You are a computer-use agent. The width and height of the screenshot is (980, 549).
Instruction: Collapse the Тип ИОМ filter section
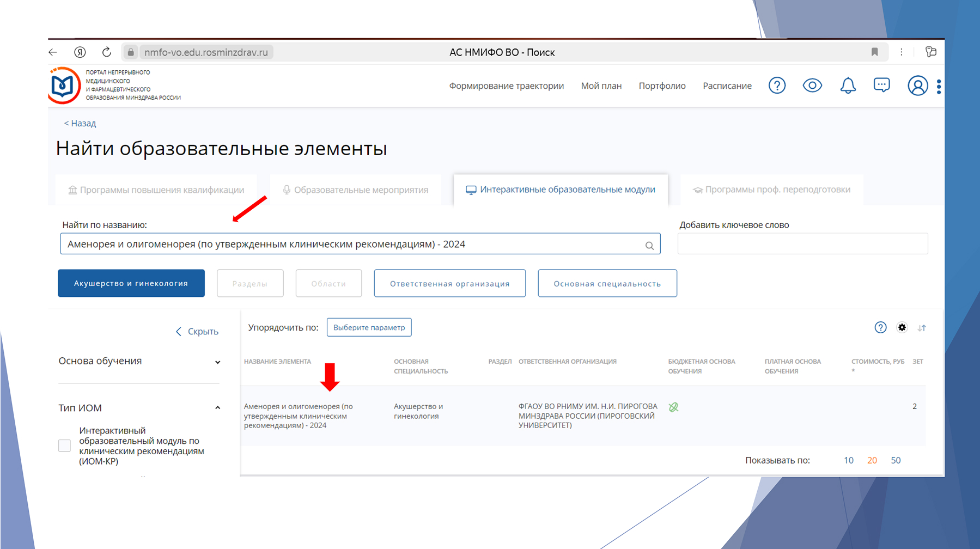click(x=217, y=407)
